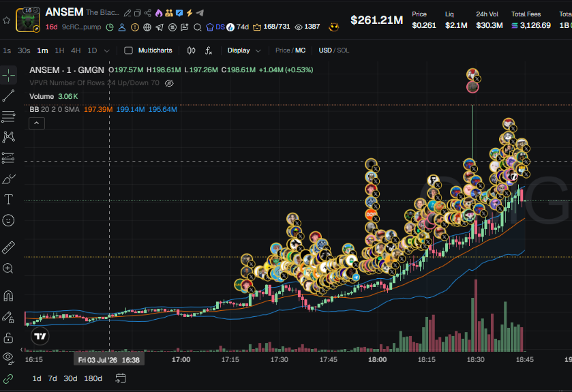Expand the timeframe dropdown arrow
572x392 pixels.
click(106, 50)
